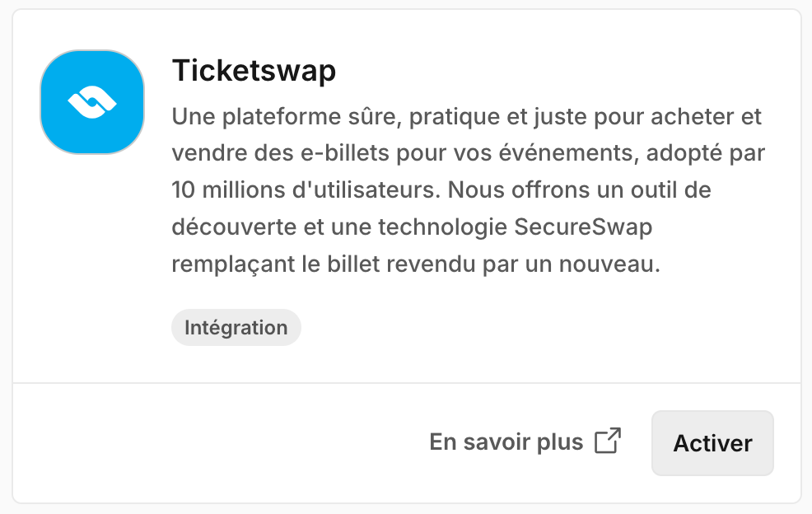
Task: Click the line vendre des e-billets pour vos événements
Action: point(405,153)
